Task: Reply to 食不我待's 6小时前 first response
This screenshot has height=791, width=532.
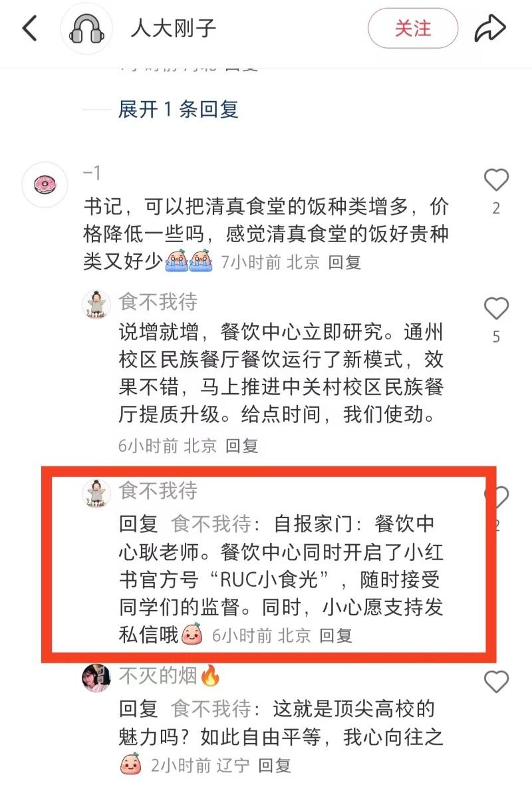Action: tap(241, 446)
